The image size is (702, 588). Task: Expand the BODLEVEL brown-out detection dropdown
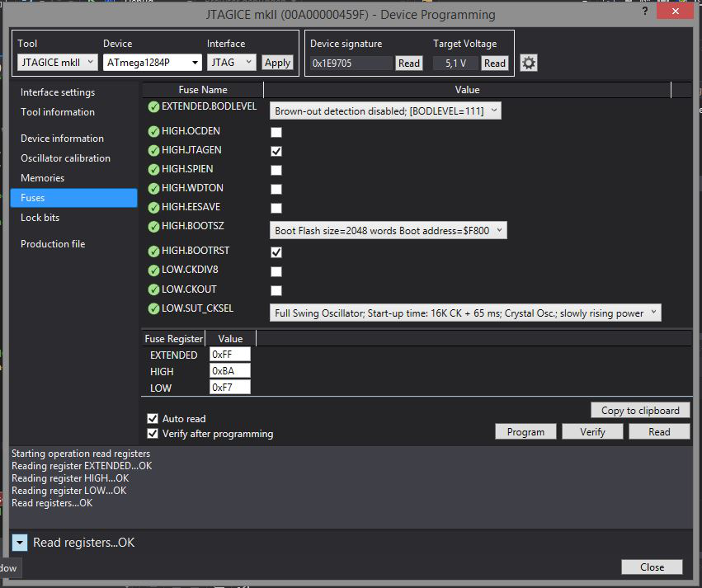click(x=385, y=111)
